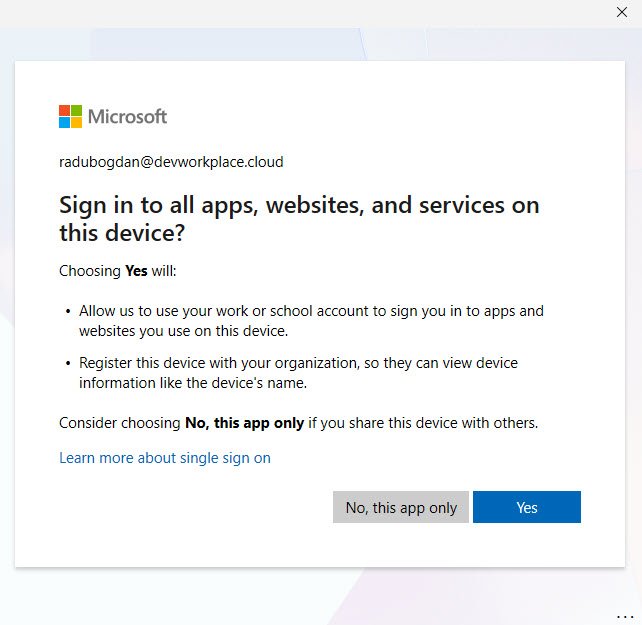Close the sign-in dialog window
Viewport: 642px width, 625px height.
(x=622, y=12)
